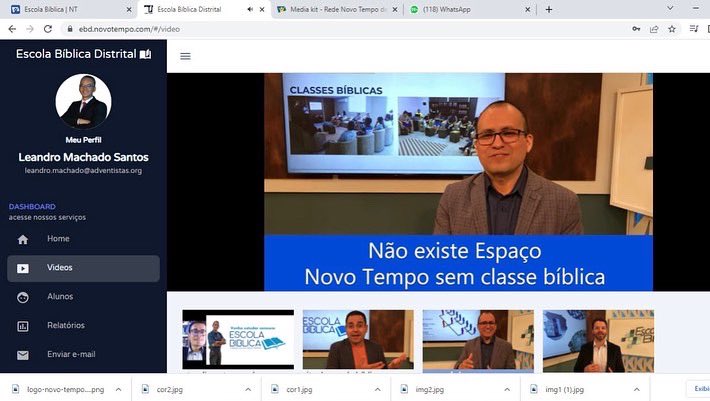
Task: Open a new browser tab
Action: coord(549,9)
